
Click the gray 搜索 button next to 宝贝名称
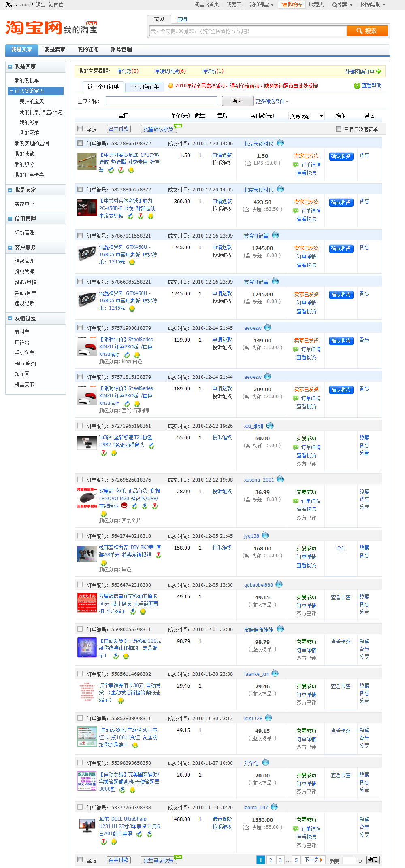(238, 101)
